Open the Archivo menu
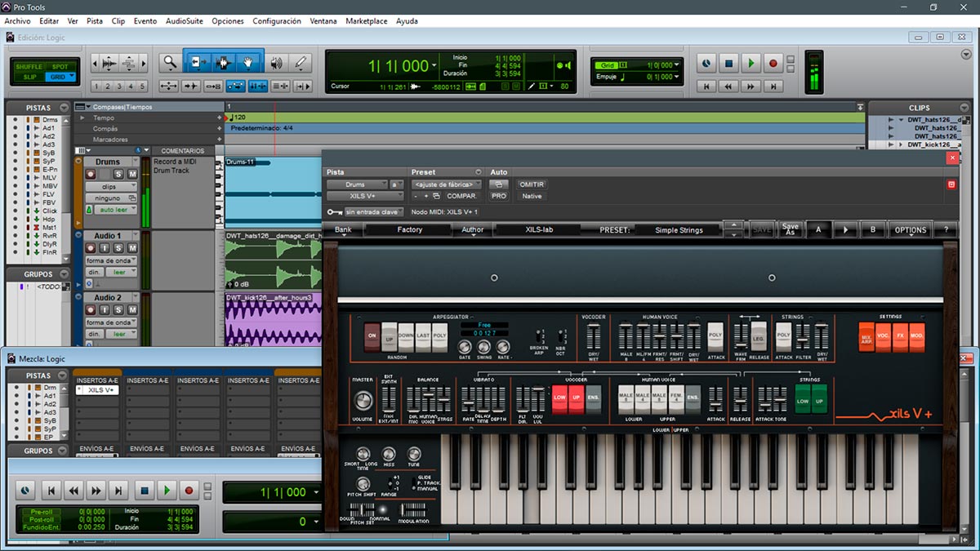980x551 pixels. click(17, 21)
